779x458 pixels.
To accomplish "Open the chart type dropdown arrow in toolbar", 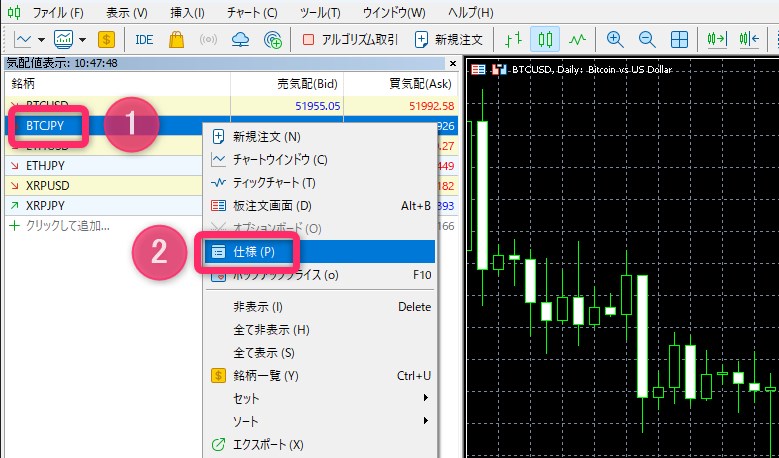I will pos(82,40).
